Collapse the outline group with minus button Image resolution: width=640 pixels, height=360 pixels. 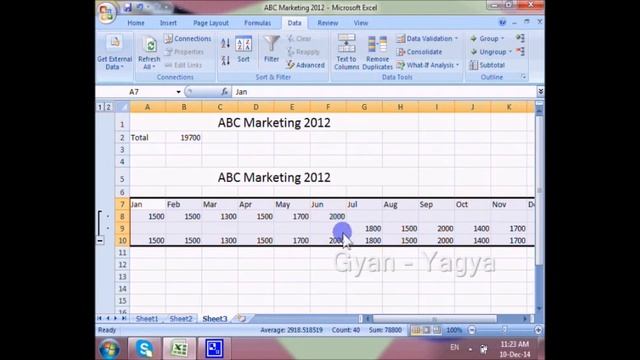pyautogui.click(x=100, y=241)
